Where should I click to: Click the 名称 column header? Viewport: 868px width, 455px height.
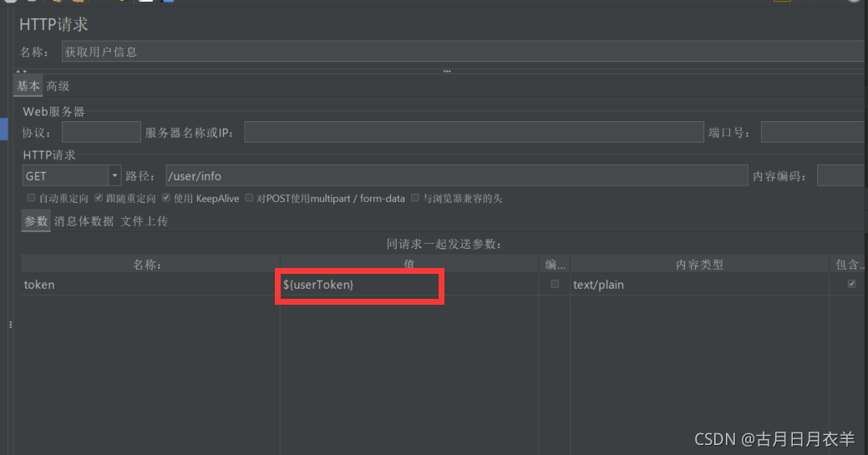[x=150, y=265]
